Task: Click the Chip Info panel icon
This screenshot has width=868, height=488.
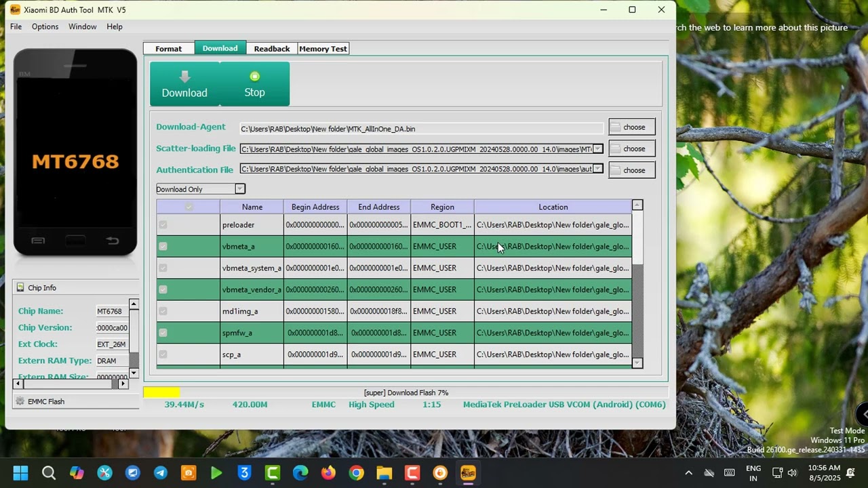Action: (20, 287)
